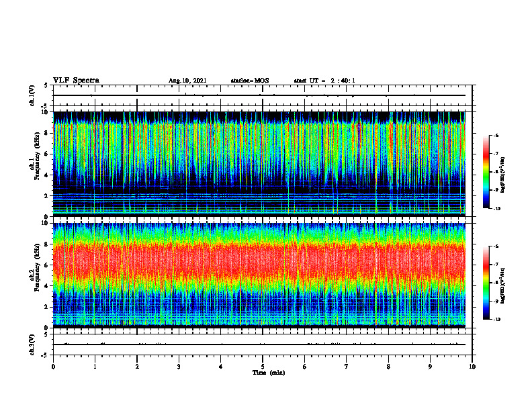Click the ch.1 color bar unit label
The height and width of the screenshot is (411, 532).
[x=503, y=175]
